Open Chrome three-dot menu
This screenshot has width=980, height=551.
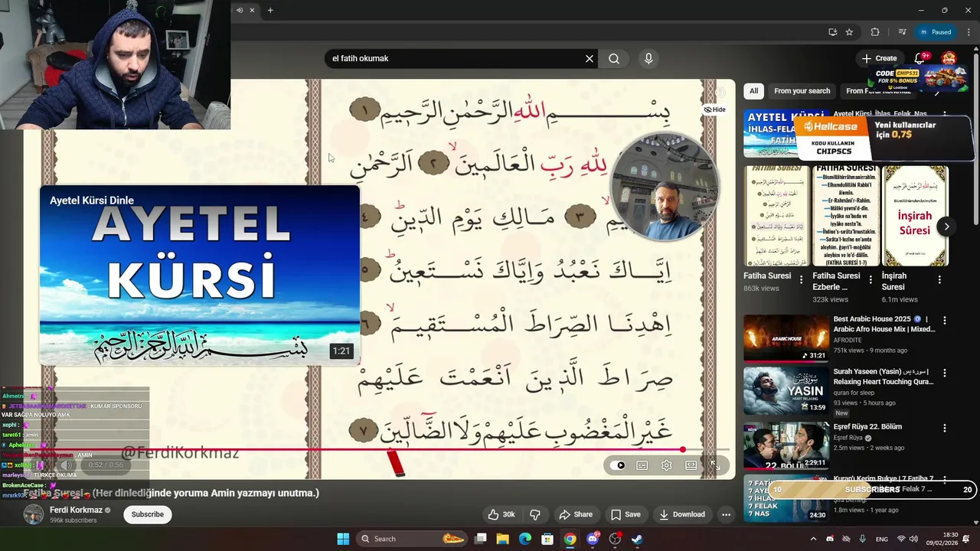click(x=969, y=32)
